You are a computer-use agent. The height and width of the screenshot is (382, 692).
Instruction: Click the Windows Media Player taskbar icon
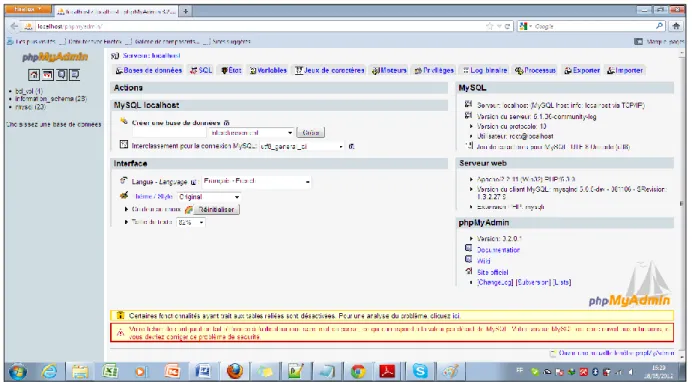coord(141,371)
